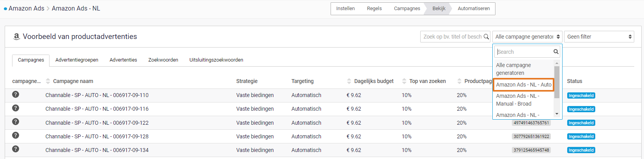The height and width of the screenshot is (159, 644).
Task: Click the scroll down arrow in dropdown list
Action: tap(557, 114)
